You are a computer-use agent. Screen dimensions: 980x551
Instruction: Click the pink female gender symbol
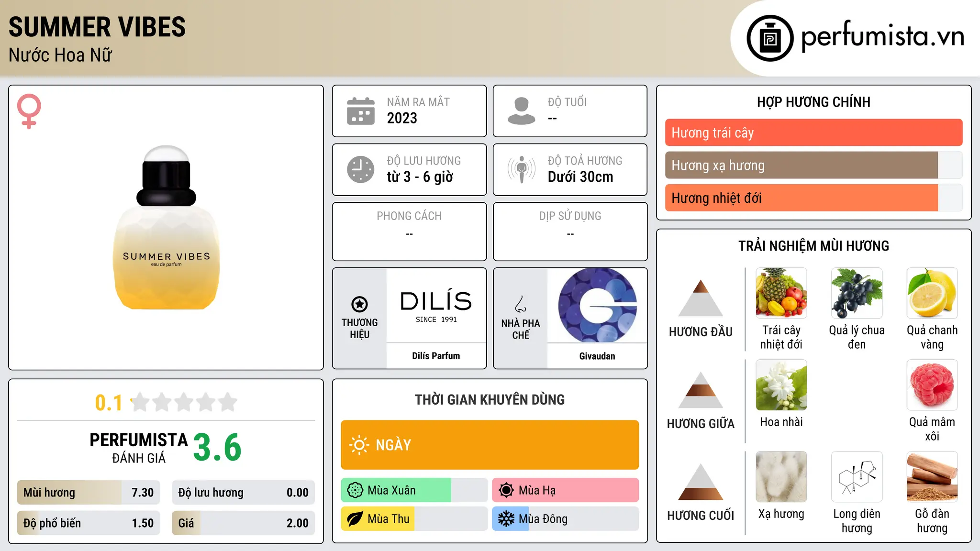(x=29, y=111)
